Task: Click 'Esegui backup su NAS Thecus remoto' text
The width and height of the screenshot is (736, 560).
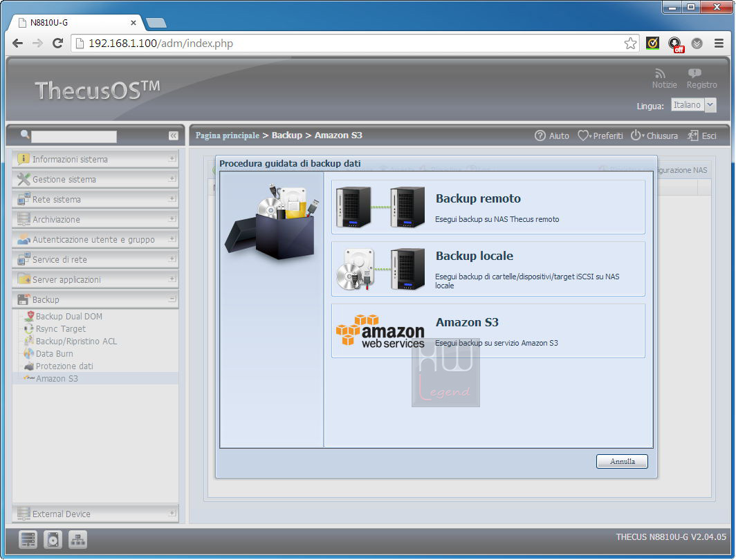Action: [x=497, y=219]
